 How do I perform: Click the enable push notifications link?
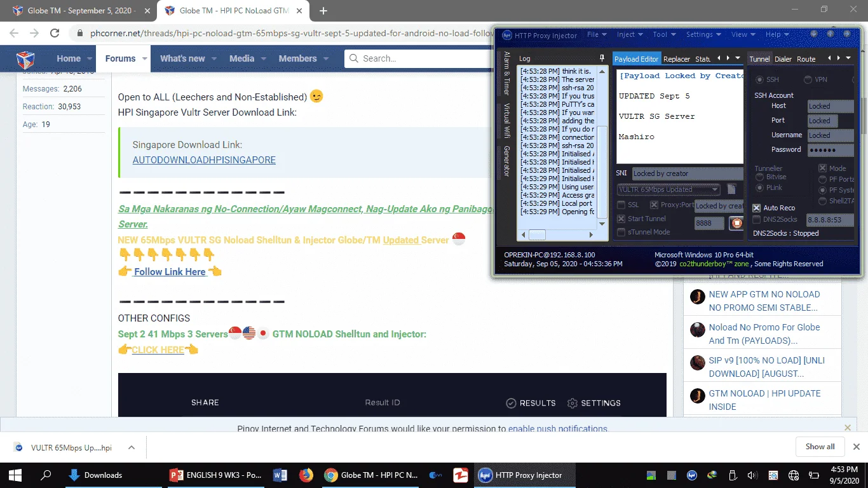557,428
